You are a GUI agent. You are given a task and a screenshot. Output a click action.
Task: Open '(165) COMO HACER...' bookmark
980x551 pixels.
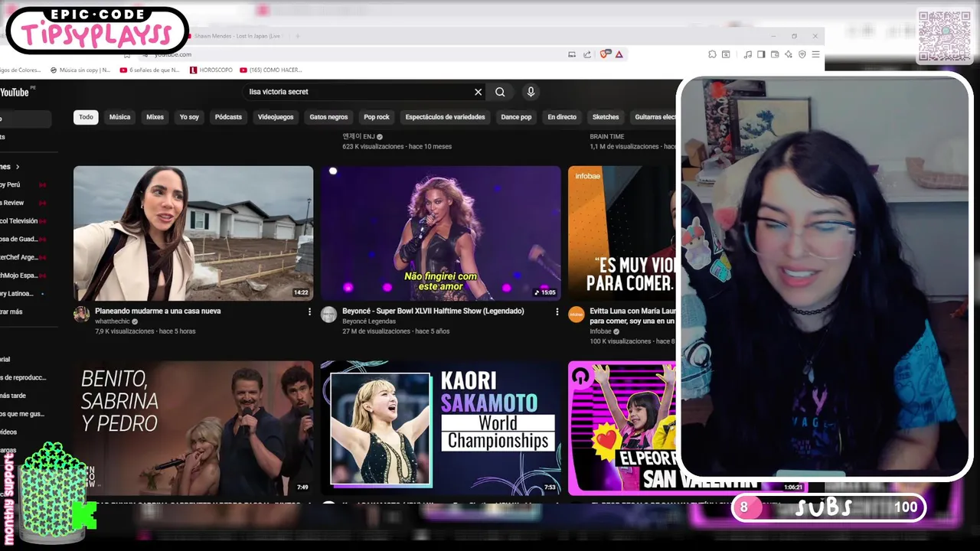point(271,70)
